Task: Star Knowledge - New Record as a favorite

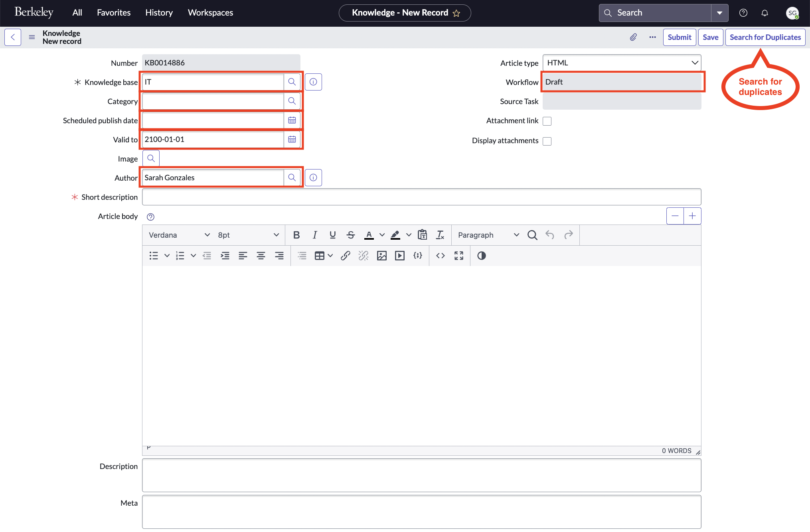Action: click(456, 13)
